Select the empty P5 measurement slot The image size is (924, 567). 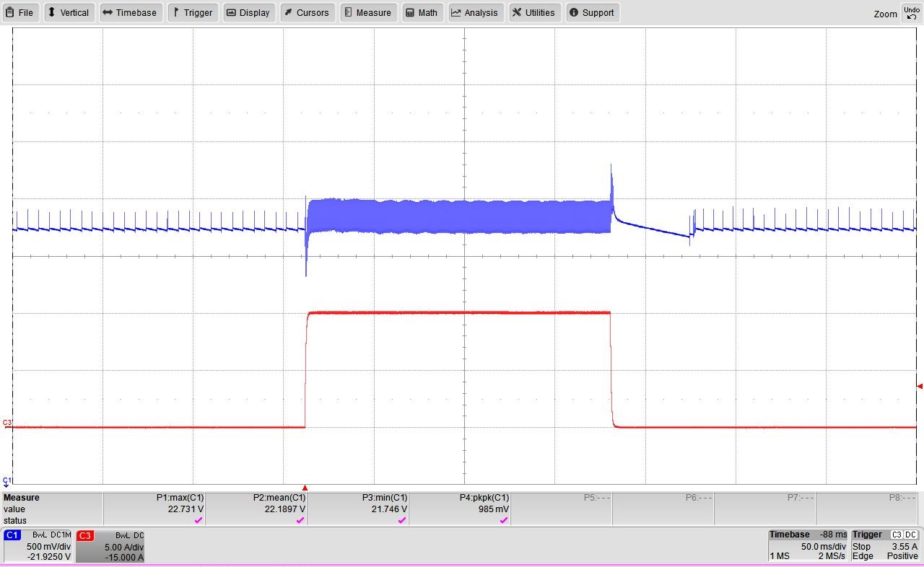point(562,509)
